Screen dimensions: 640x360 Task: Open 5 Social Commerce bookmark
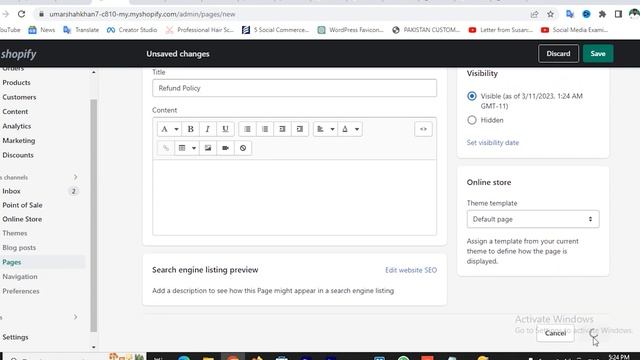click(x=276, y=30)
